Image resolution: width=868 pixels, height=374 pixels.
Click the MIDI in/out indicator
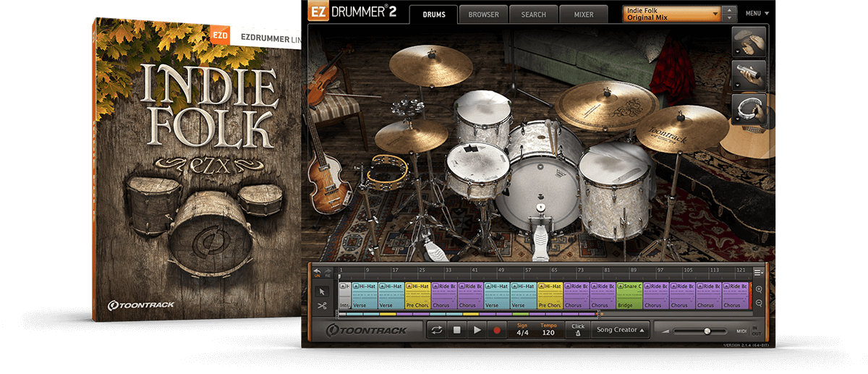(748, 331)
